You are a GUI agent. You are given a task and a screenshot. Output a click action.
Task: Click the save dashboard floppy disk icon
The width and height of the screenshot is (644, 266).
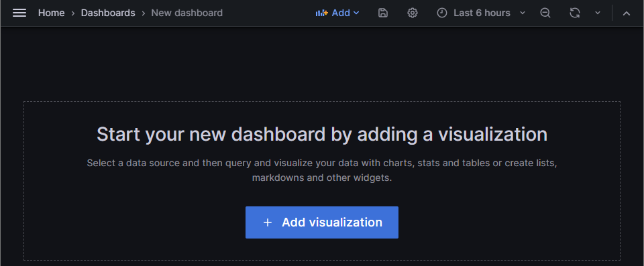(x=383, y=13)
